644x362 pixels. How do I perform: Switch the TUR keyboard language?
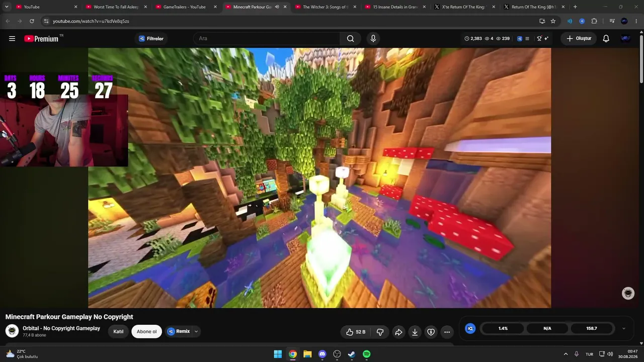tap(589, 354)
